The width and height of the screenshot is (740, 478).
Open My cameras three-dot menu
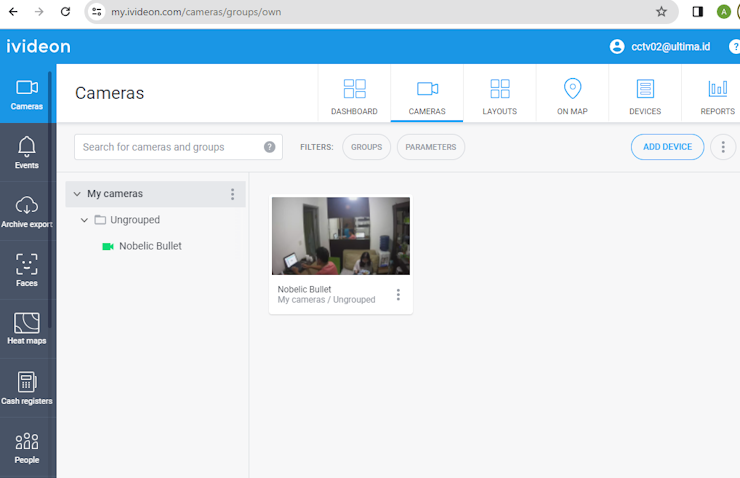(232, 194)
